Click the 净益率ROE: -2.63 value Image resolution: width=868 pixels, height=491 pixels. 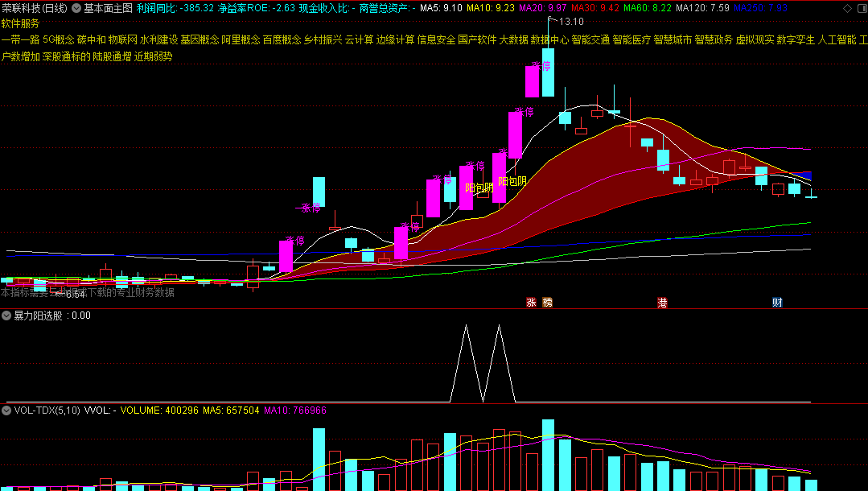(257, 8)
